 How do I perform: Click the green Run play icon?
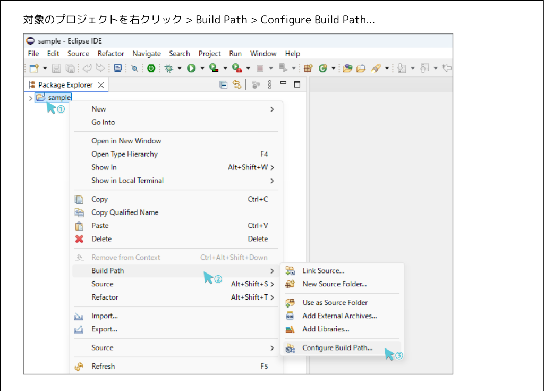[x=191, y=69]
